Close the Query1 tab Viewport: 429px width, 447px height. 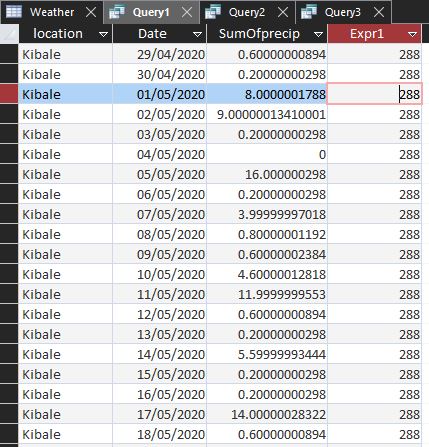(x=187, y=13)
